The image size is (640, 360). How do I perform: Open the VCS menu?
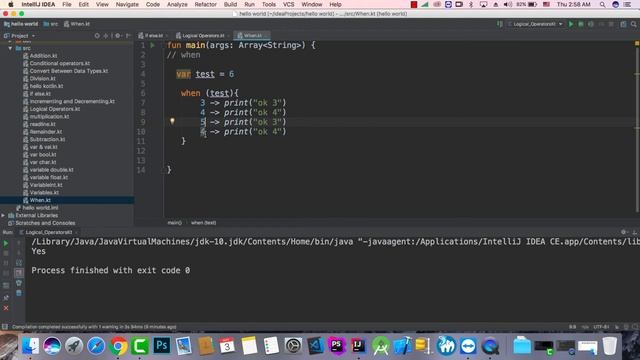pos(288,4)
